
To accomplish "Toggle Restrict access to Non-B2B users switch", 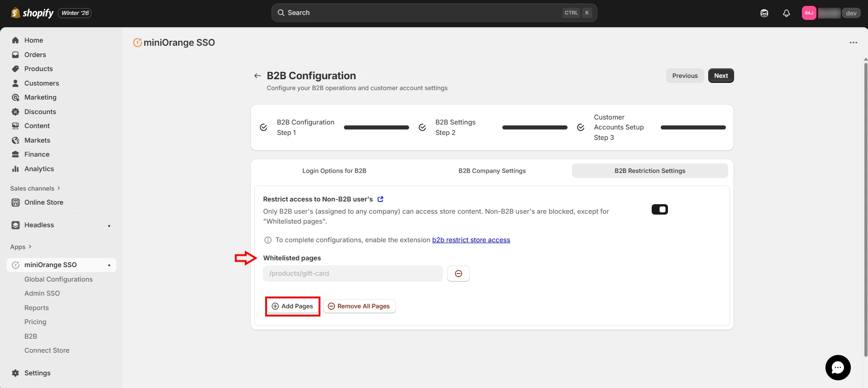I will click(660, 209).
